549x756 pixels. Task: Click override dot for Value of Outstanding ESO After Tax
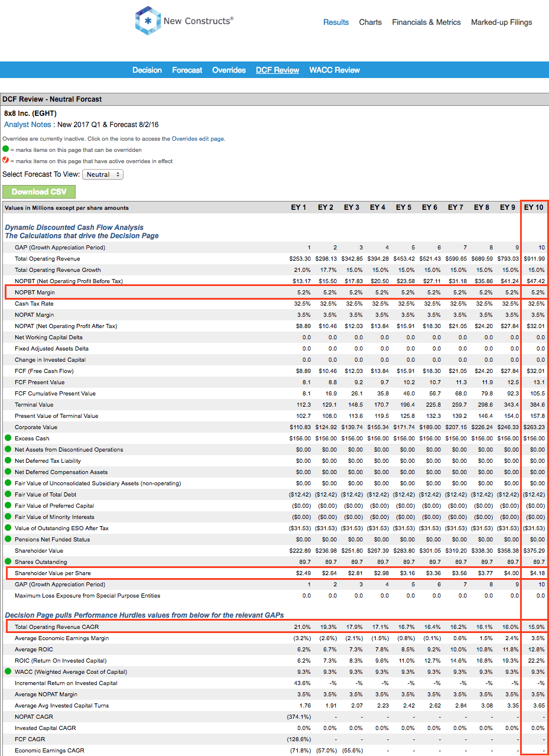coord(8,528)
